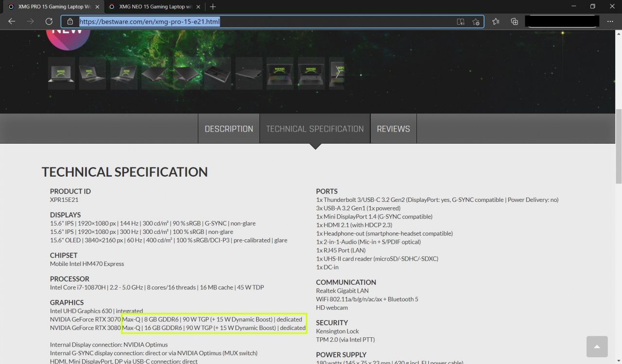622x364 pixels.
Task: Open browser settings three-dot menu
Action: click(610, 21)
